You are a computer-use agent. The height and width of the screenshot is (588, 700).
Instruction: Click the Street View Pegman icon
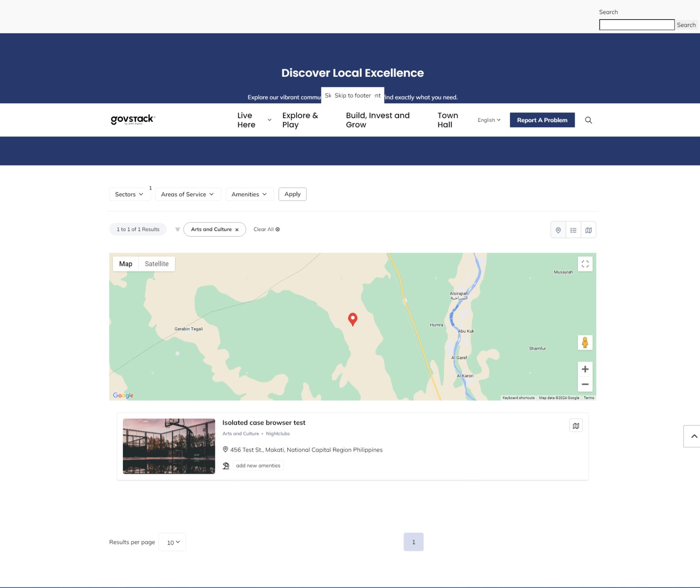click(x=585, y=343)
